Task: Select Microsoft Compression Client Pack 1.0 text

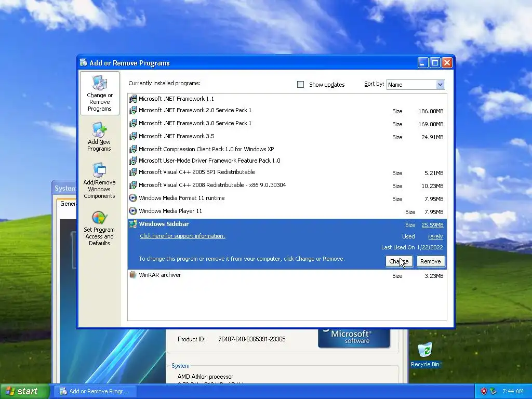Action: click(x=206, y=149)
